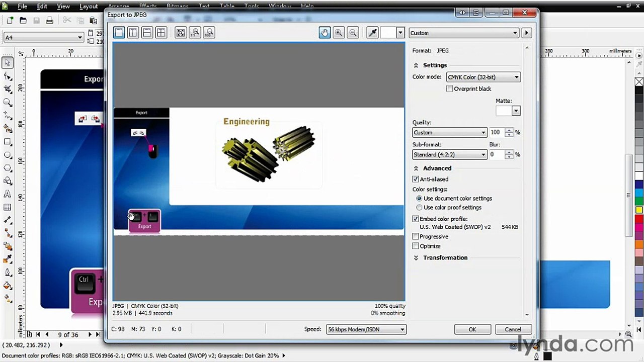Go to previous page in page navigator

[47, 334]
